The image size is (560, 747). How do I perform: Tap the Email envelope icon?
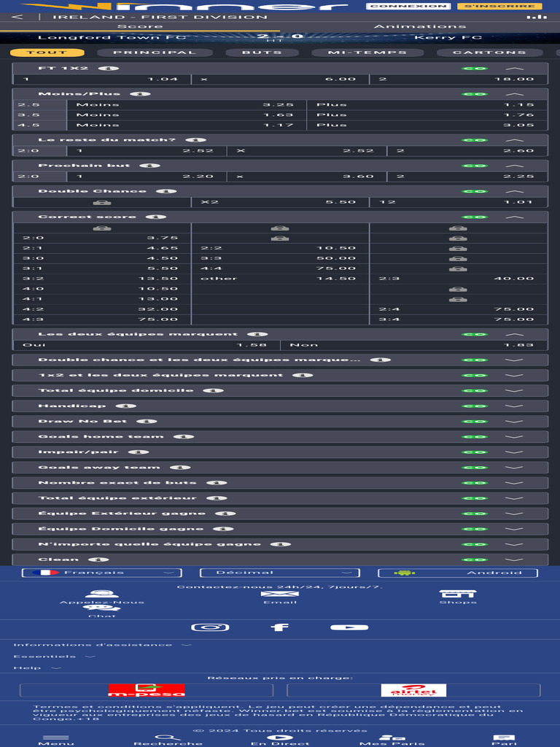coord(279,594)
